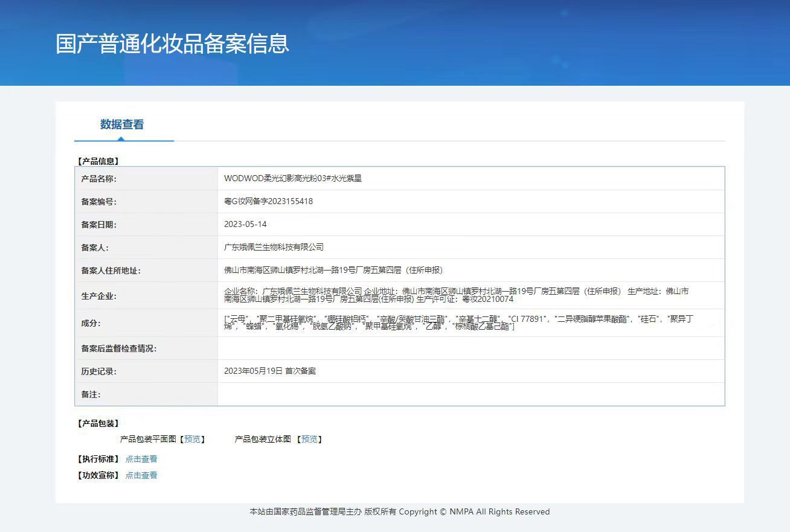790x532 pixels.
Task: Click the 备案人: row label
Action: pos(95,248)
